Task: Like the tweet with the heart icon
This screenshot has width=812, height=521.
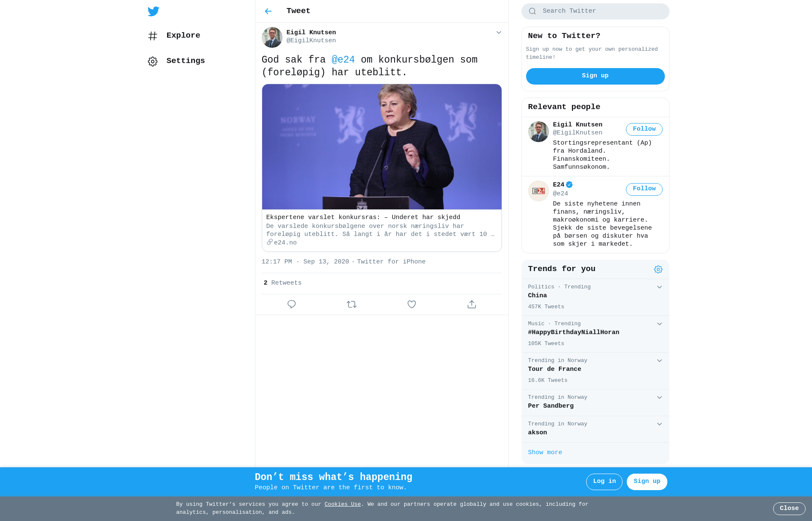Action: pyautogui.click(x=411, y=304)
